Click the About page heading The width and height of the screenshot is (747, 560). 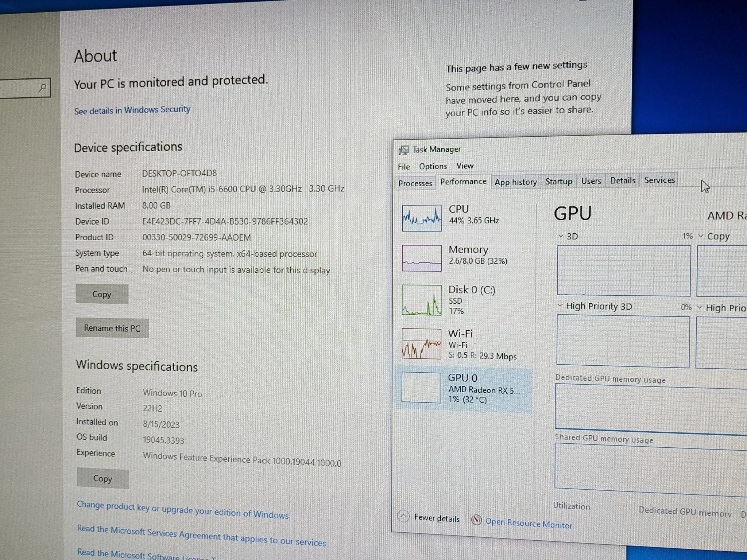[x=96, y=56]
